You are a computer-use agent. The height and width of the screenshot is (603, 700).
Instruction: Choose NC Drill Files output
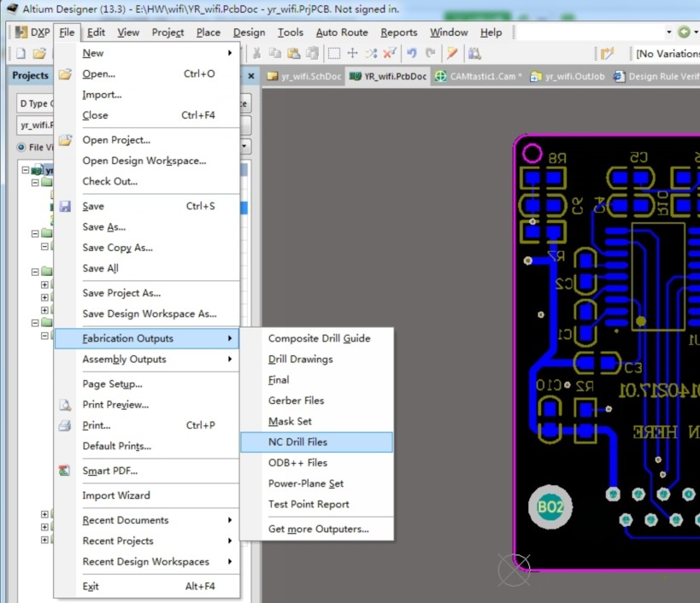316,442
